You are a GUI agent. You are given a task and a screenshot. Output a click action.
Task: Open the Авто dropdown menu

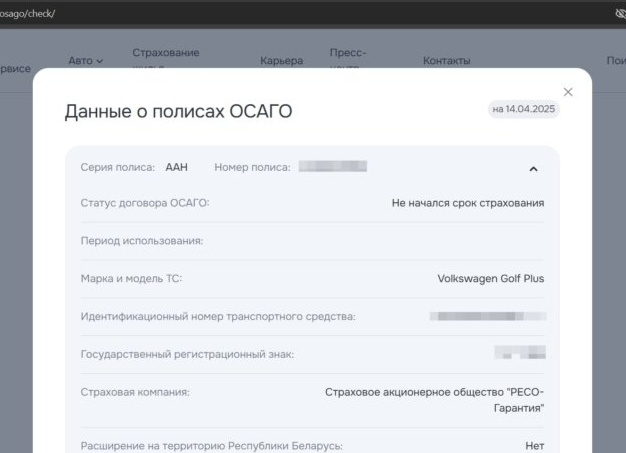click(85, 61)
